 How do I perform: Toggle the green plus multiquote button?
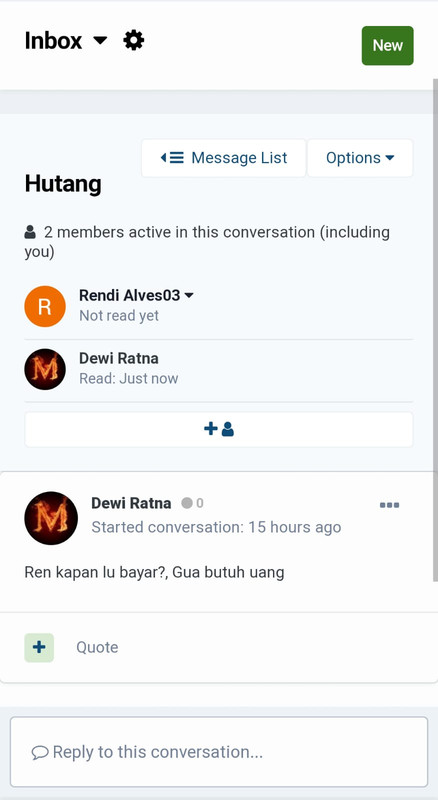tap(39, 647)
